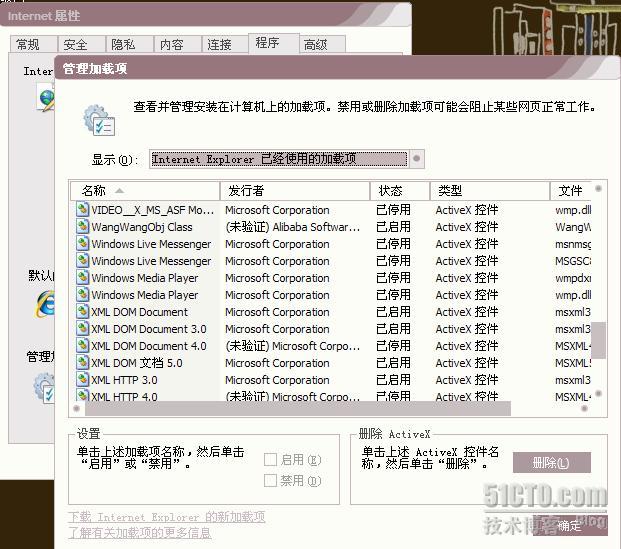The height and width of the screenshot is (549, 621).
Task: Click the 确定 button
Action: (570, 526)
